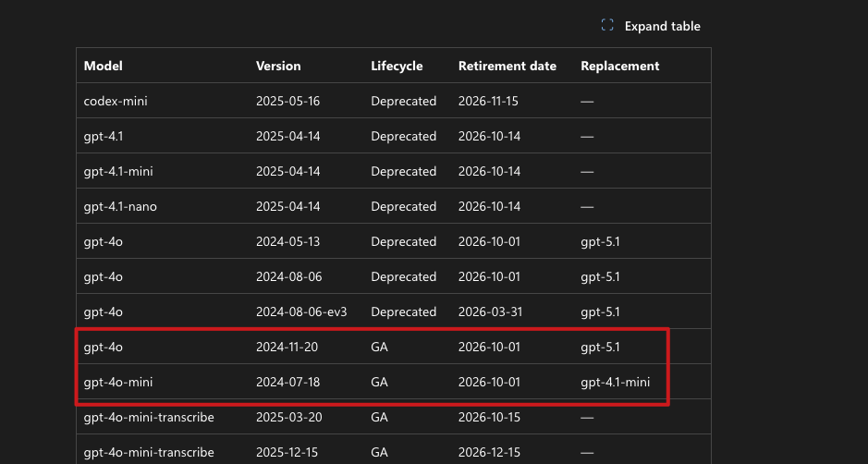The image size is (868, 464).
Task: Select 'gpt-4.1-mini' in the Model column
Action: (x=118, y=171)
